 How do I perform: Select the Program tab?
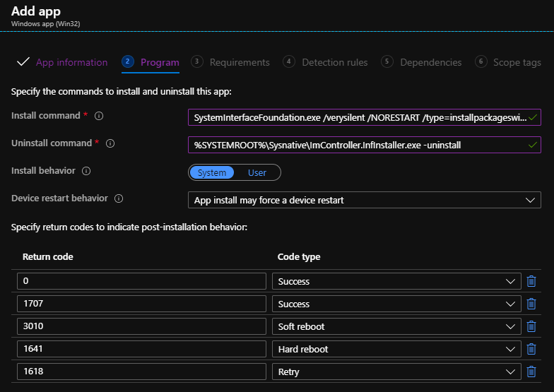tap(160, 62)
